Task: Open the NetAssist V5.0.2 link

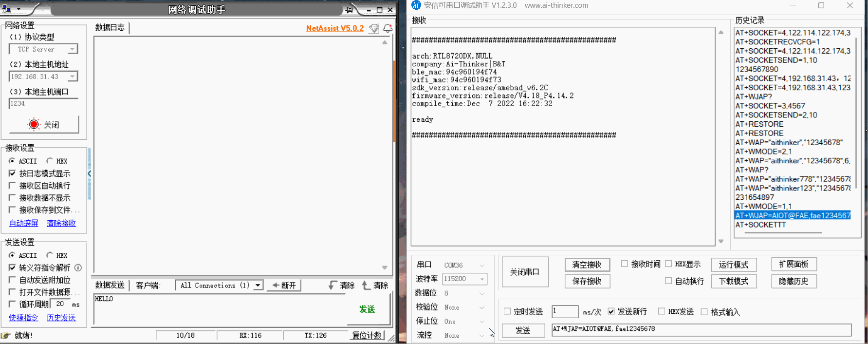Action: [335, 28]
